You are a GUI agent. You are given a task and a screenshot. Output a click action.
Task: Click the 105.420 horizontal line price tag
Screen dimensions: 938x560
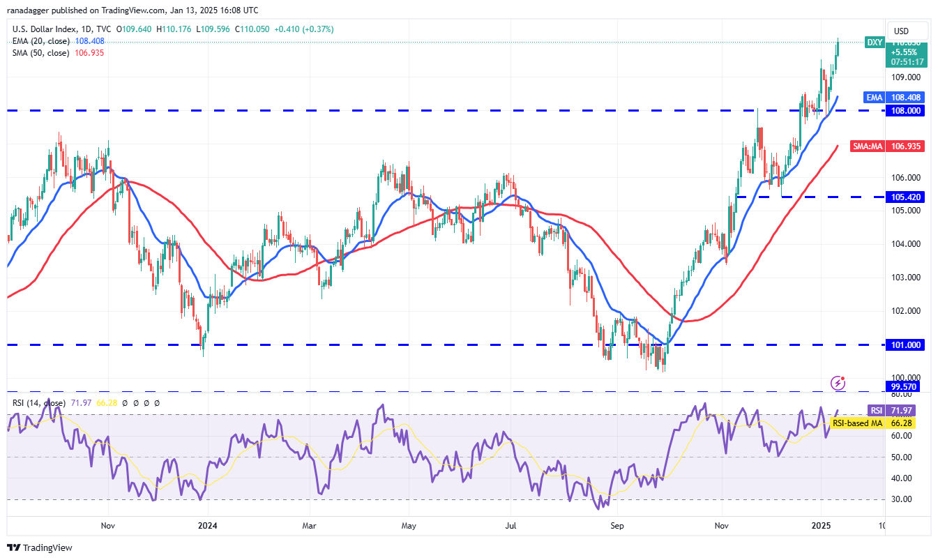[x=906, y=197]
